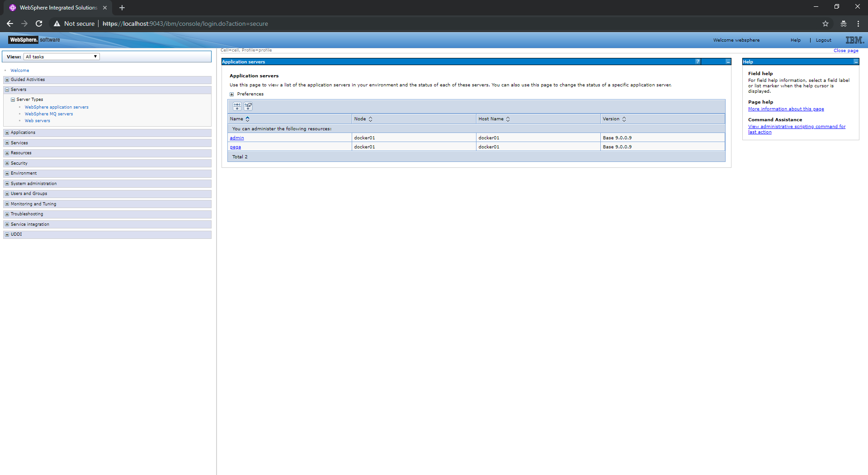Expand the Environment navigation section
868x475 pixels.
point(7,173)
